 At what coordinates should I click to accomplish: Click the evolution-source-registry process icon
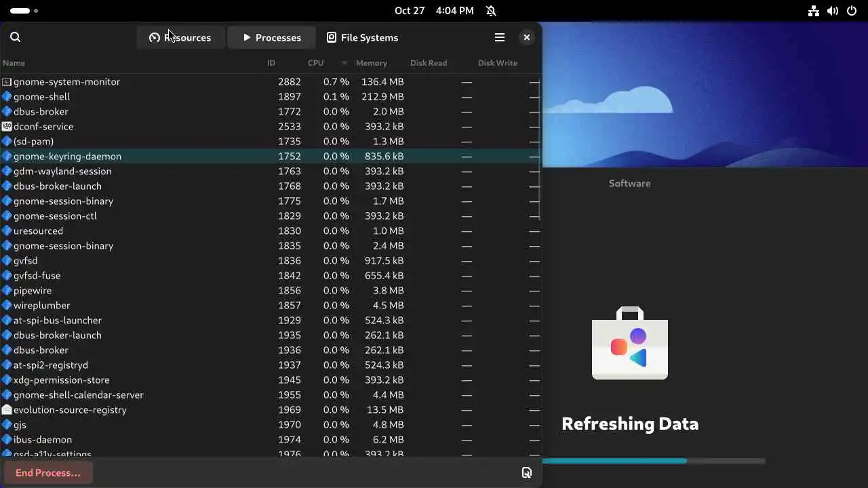tap(7, 409)
